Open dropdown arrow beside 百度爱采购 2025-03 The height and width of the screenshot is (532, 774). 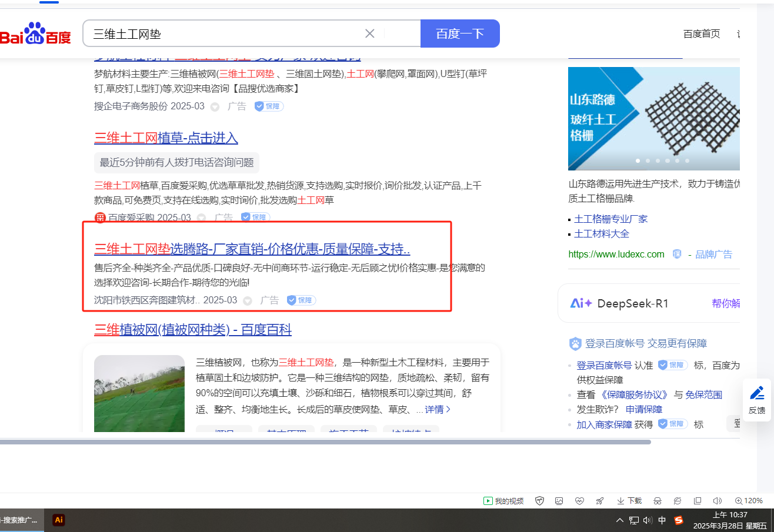pyautogui.click(x=202, y=218)
